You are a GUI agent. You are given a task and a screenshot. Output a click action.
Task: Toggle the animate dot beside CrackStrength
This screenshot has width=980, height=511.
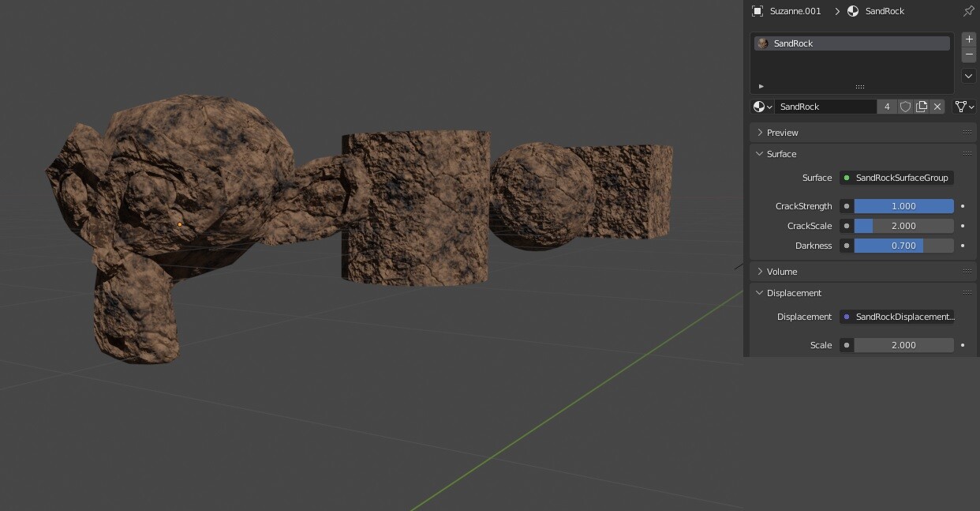(x=963, y=206)
